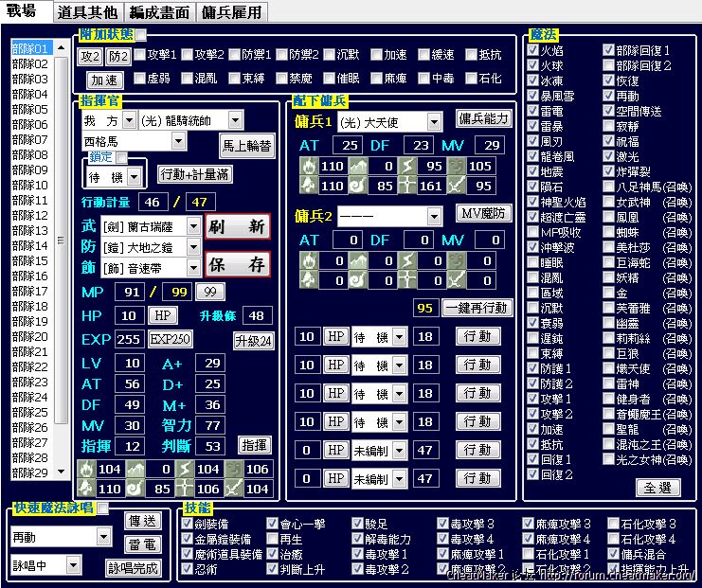Image resolution: width=702 pixels, height=588 pixels.
Task: Switch to the 道具其他 tab
Action: pos(87,12)
